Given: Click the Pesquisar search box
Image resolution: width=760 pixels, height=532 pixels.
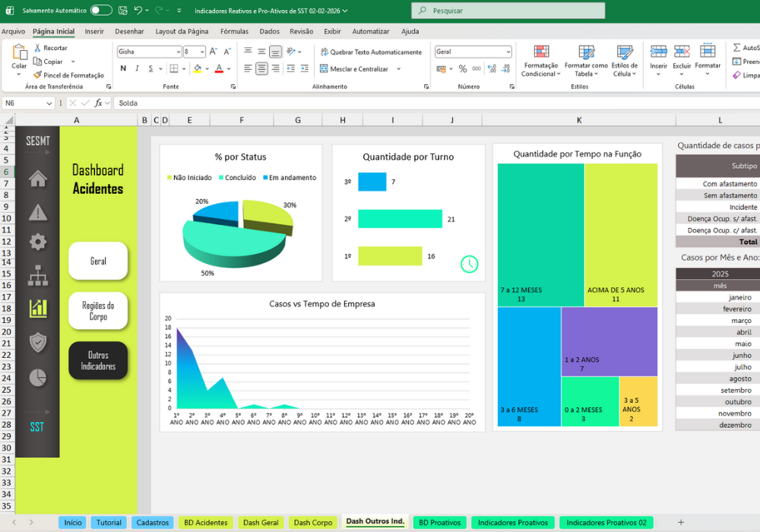Looking at the screenshot, I should (508, 10).
